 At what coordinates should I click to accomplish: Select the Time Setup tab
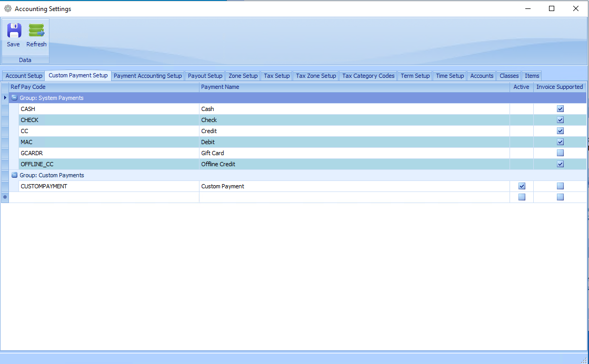point(450,76)
